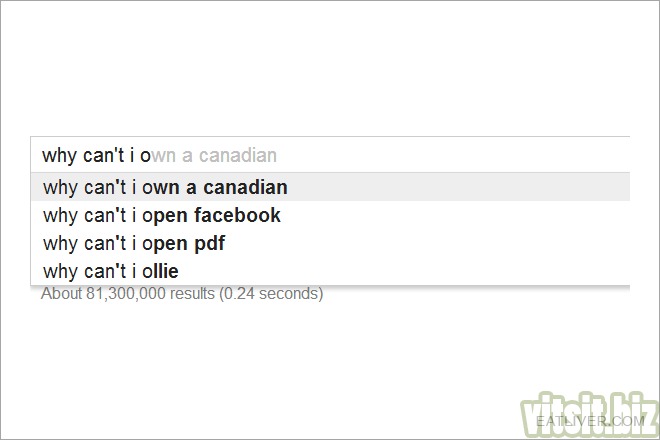Viewport: 660px width, 440px height.
Task: Click the "About 81,300,000 results" text
Action: pyautogui.click(x=128, y=293)
